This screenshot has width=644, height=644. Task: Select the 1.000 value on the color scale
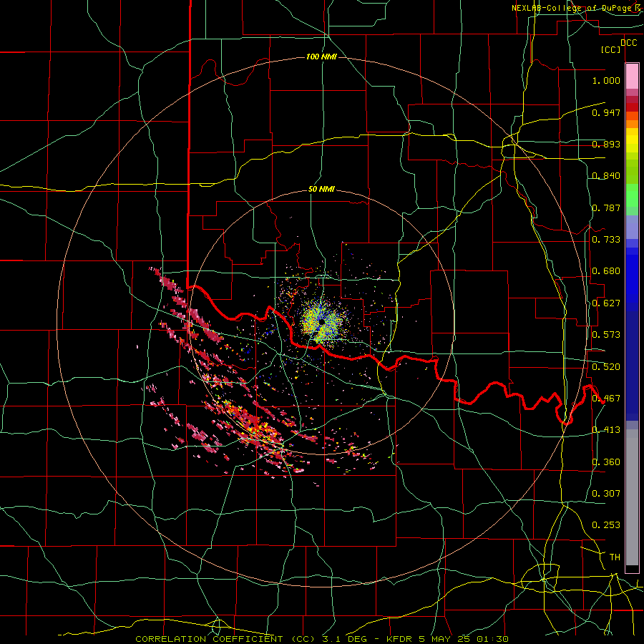coord(606,80)
